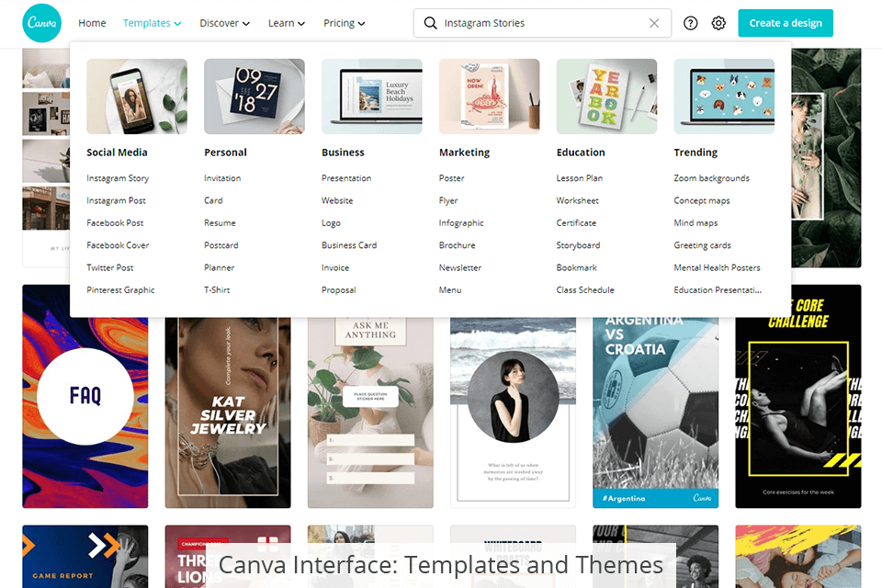
Task: Click the Canva logo
Action: coord(41,23)
